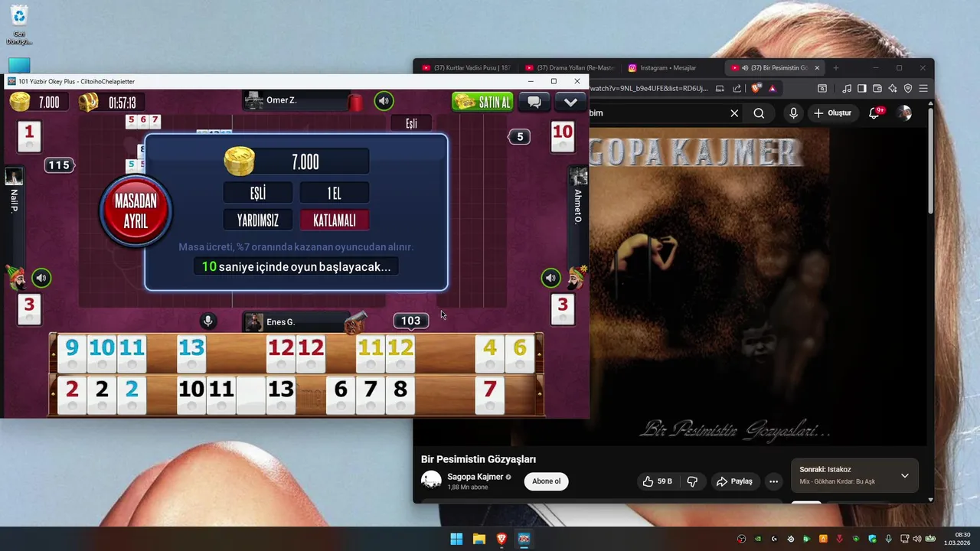The width and height of the screenshot is (980, 551).
Task: Switch to Kurtlar Vadisi Pusu browser tab
Action: 465,68
